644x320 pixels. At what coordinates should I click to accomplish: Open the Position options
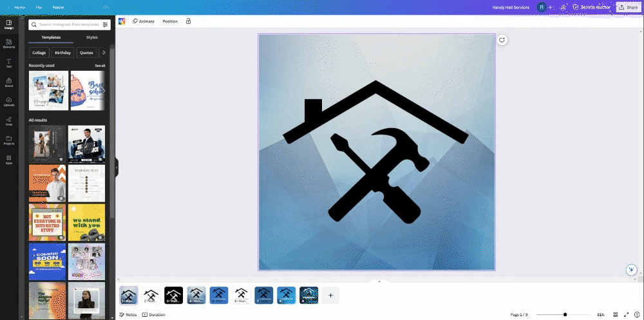click(170, 21)
